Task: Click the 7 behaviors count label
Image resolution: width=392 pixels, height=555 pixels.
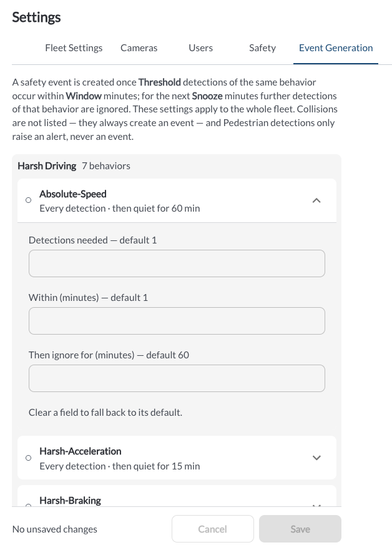Action: click(x=106, y=166)
